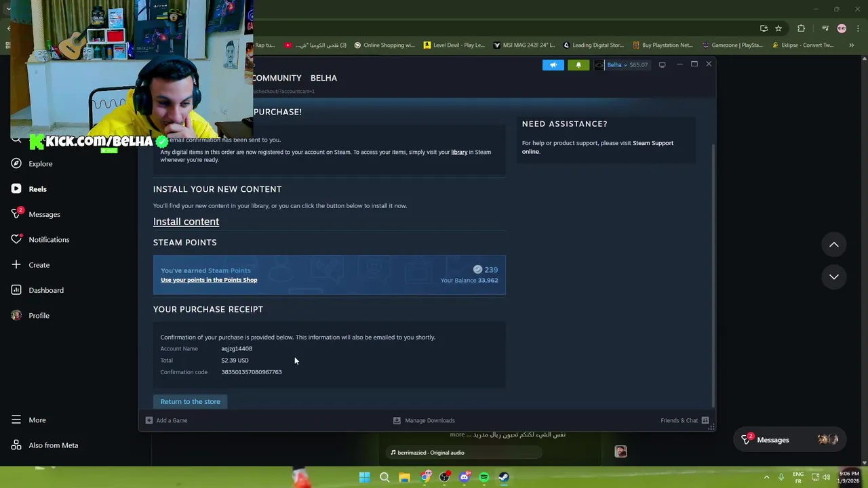The image size is (868, 488).
Task: Bookmark this page with the star icon
Action: [x=778, y=28]
